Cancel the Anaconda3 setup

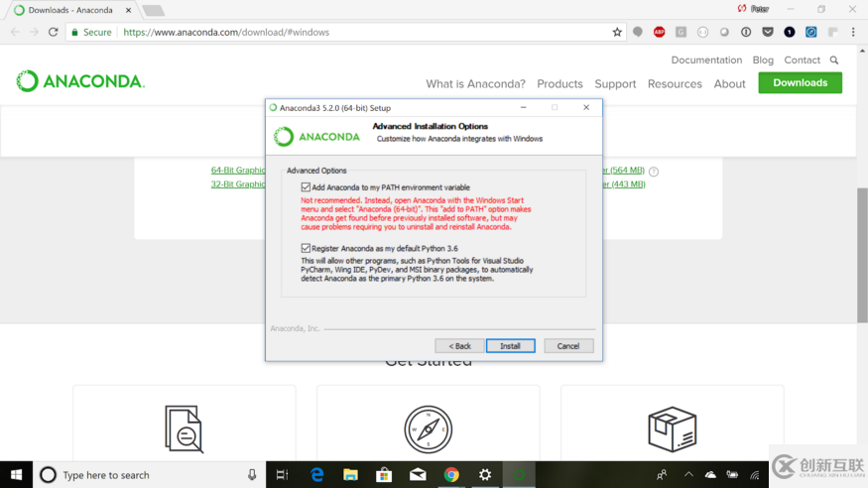(x=568, y=346)
